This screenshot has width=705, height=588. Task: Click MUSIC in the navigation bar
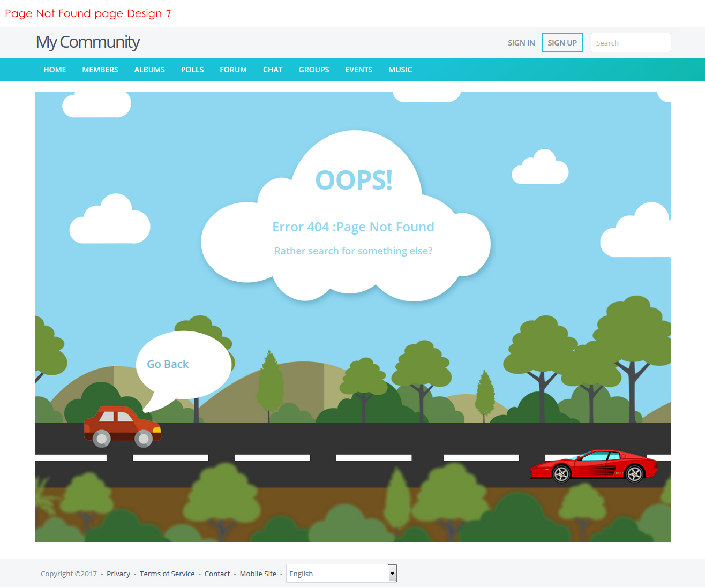(x=400, y=70)
